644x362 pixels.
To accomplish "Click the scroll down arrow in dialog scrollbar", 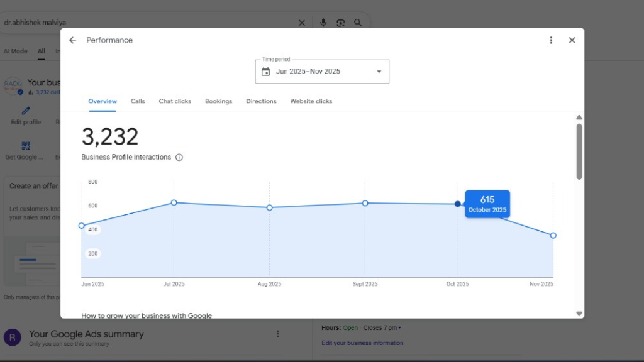I will point(579,314).
